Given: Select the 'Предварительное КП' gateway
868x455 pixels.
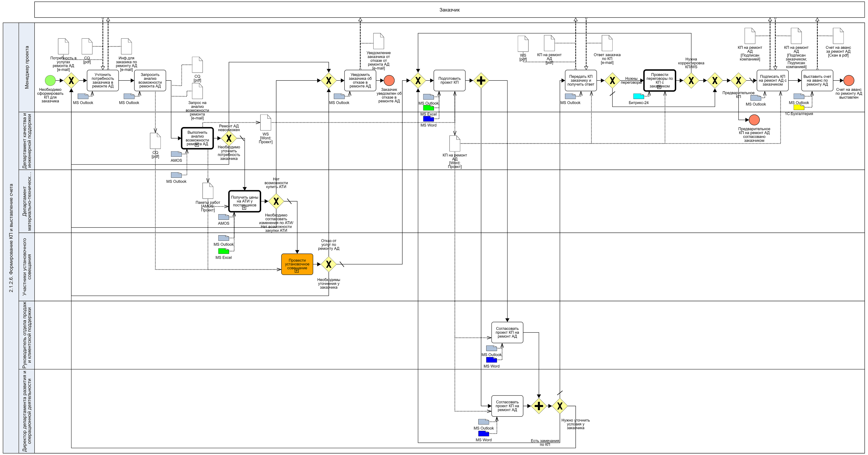Looking at the screenshot, I should [x=738, y=80].
